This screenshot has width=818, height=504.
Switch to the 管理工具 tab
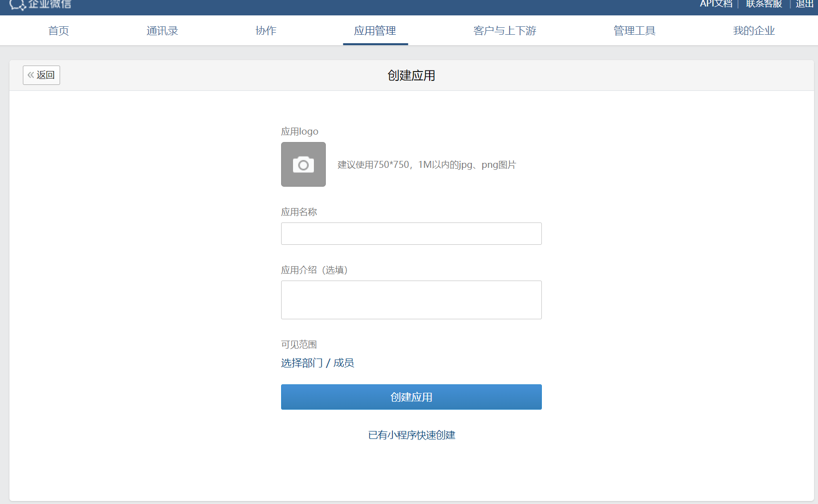tap(634, 30)
